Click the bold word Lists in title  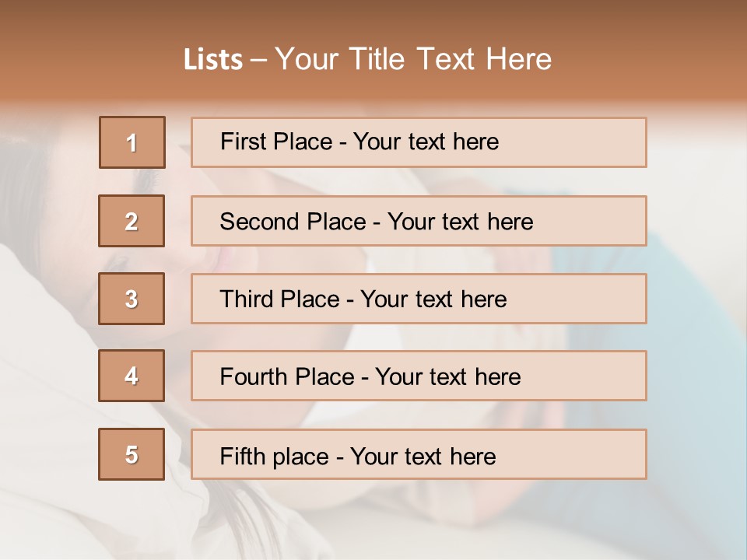click(x=213, y=60)
